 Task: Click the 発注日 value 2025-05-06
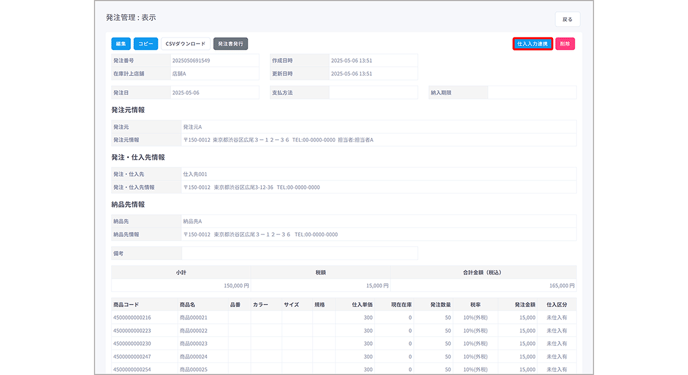(x=186, y=93)
